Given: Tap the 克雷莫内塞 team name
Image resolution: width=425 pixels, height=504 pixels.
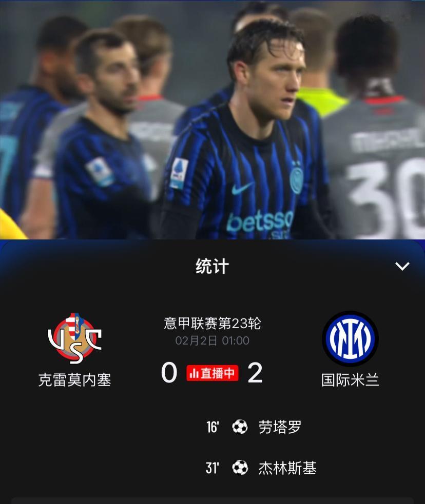Looking at the screenshot, I should (74, 380).
